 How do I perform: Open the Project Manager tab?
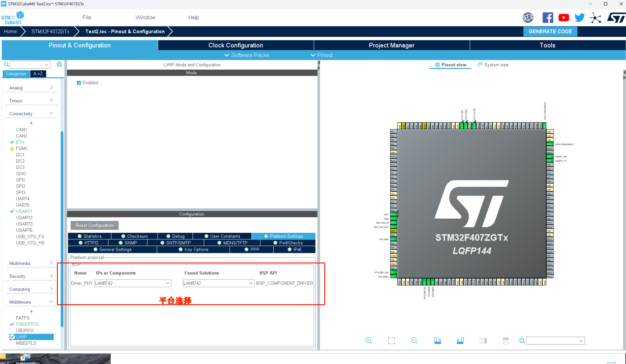tap(391, 45)
